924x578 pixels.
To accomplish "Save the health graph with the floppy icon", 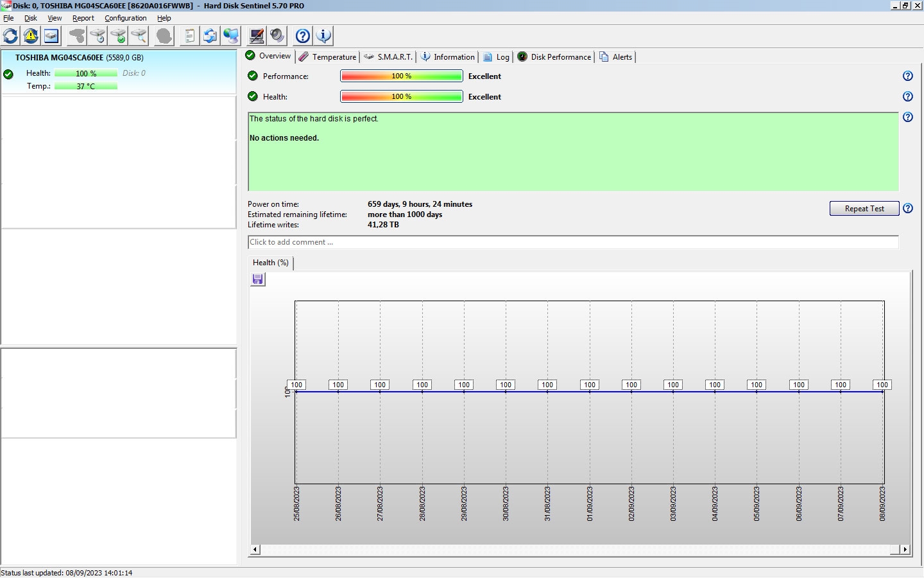I will coord(257,279).
